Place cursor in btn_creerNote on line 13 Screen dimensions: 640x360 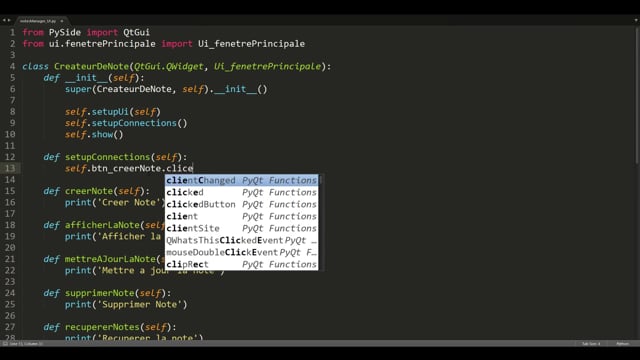(127, 168)
